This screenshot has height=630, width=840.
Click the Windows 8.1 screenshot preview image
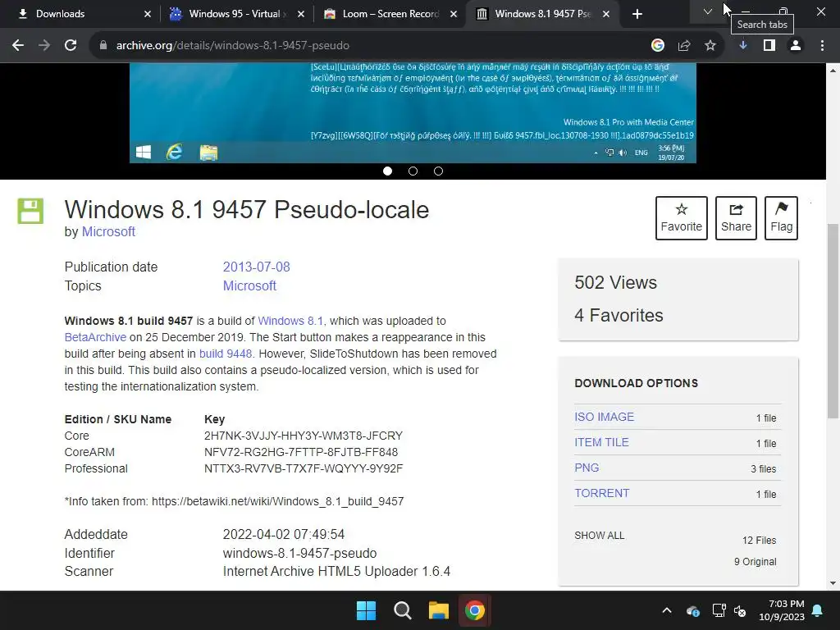pyautogui.click(x=413, y=112)
